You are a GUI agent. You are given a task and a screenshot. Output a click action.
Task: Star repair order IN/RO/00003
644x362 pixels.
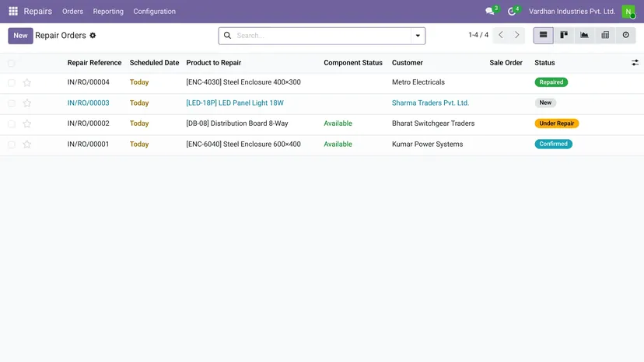coord(27,103)
